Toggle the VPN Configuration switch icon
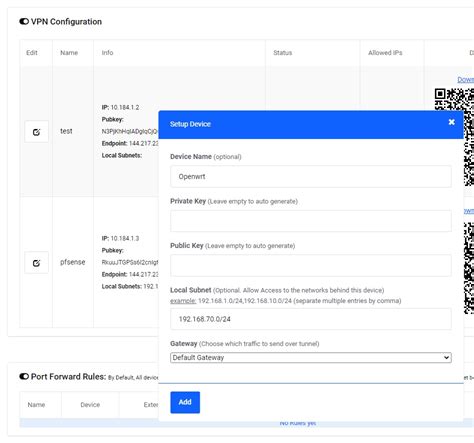Image resolution: width=474 pixels, height=443 pixels. point(24,22)
